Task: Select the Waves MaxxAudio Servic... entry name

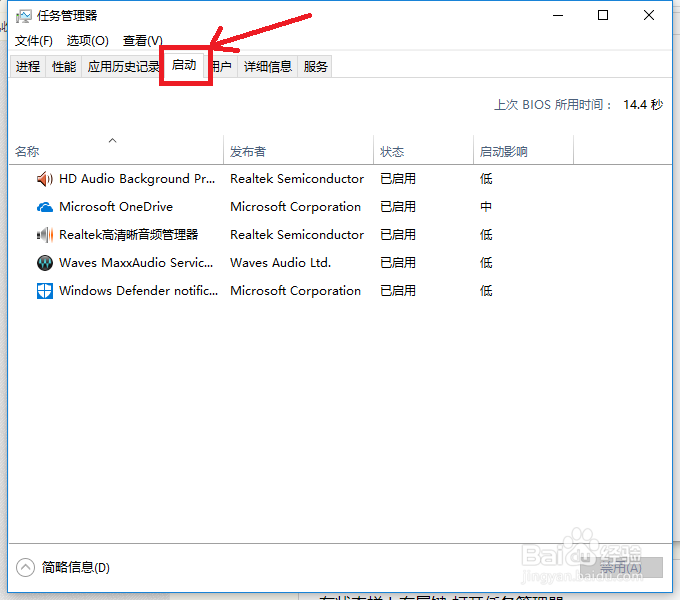Action: 136,263
